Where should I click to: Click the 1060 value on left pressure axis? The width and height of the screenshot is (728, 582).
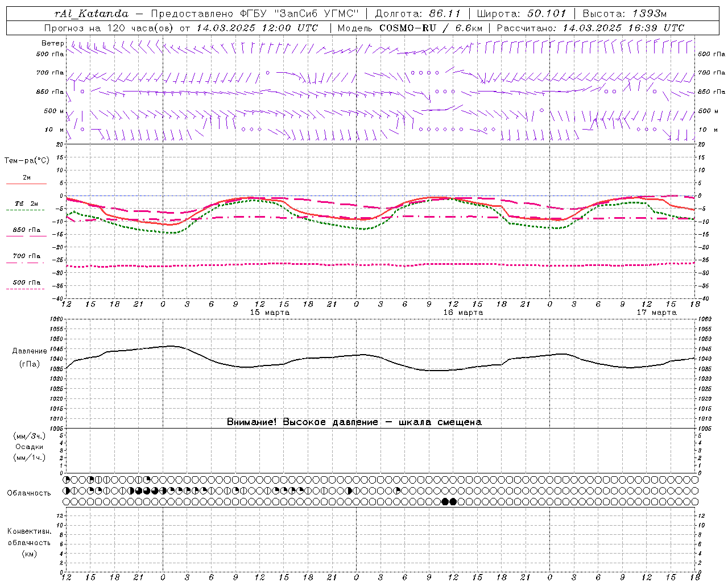tap(56, 319)
